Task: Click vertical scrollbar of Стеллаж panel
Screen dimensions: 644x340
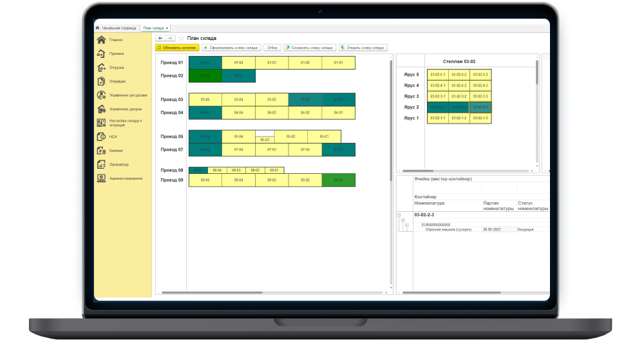Action: click(x=536, y=73)
